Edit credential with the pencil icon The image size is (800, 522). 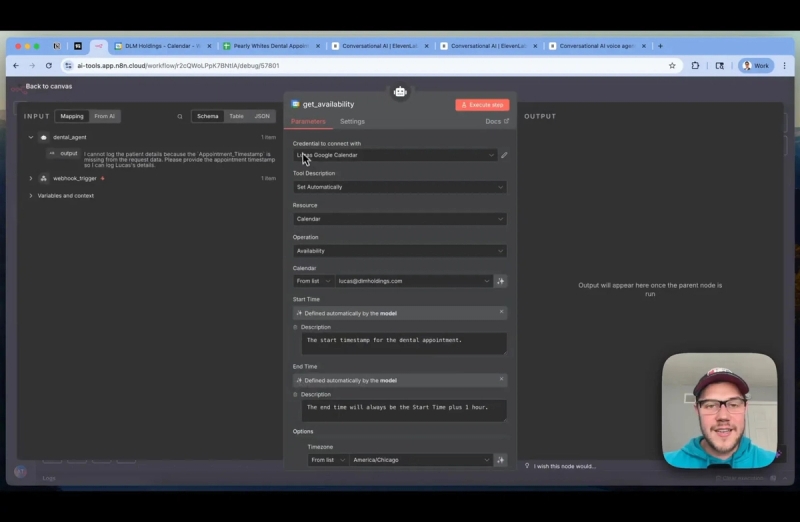coord(504,155)
